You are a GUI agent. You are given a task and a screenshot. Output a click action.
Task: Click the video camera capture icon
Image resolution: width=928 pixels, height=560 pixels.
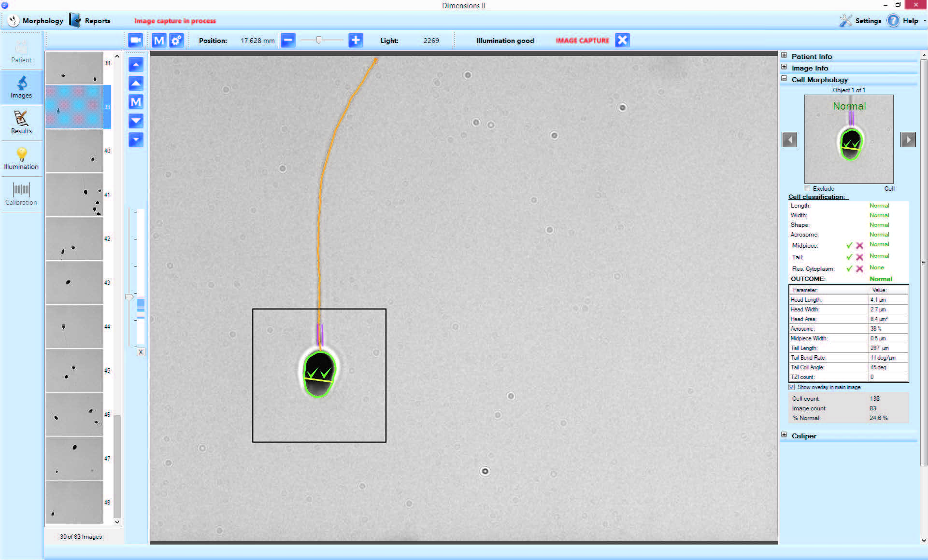[x=135, y=41]
